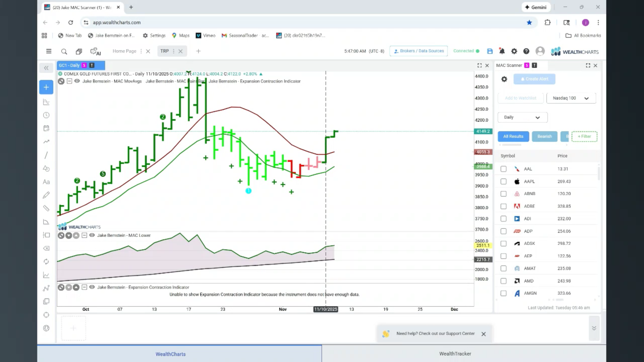Screen dimensions: 644x362
Task: Click the Brokers / Data Sources button
Action: click(x=419, y=51)
